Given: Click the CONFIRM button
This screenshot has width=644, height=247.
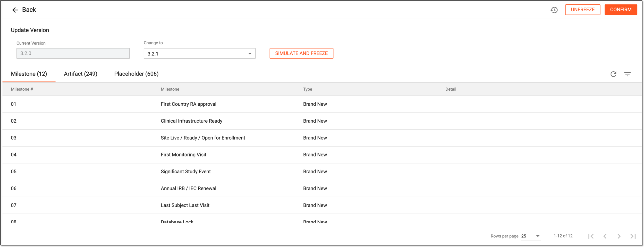Looking at the screenshot, I should [x=621, y=10].
